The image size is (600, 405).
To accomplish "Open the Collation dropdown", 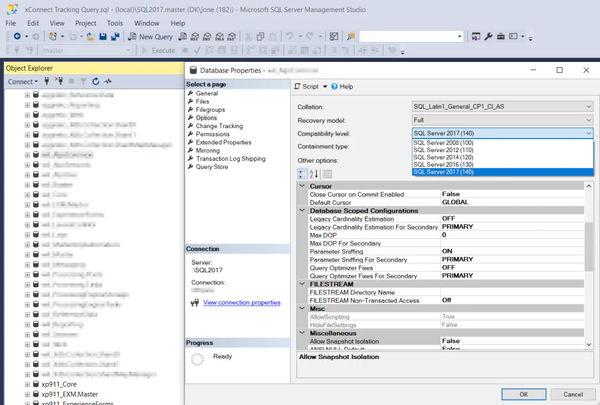I will pyautogui.click(x=589, y=107).
